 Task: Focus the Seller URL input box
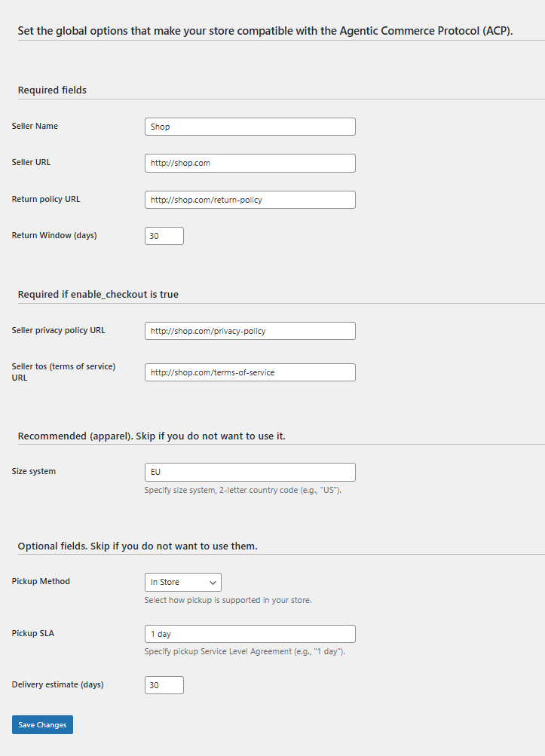(x=250, y=163)
